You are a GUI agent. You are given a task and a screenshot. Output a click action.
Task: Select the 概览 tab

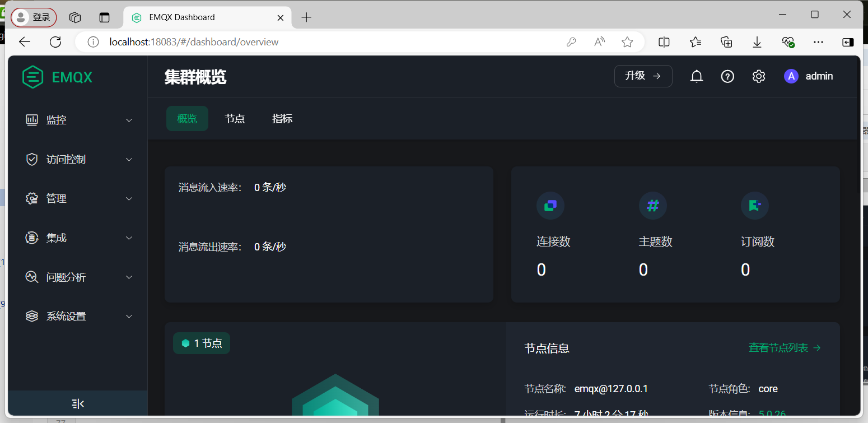[187, 119]
